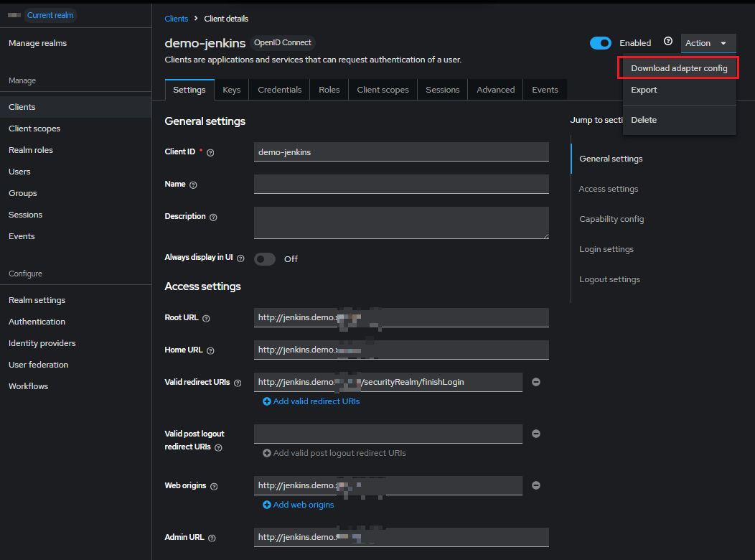Go back via Clients breadcrumb link
Viewport: 755px width, 560px height.
tap(177, 19)
